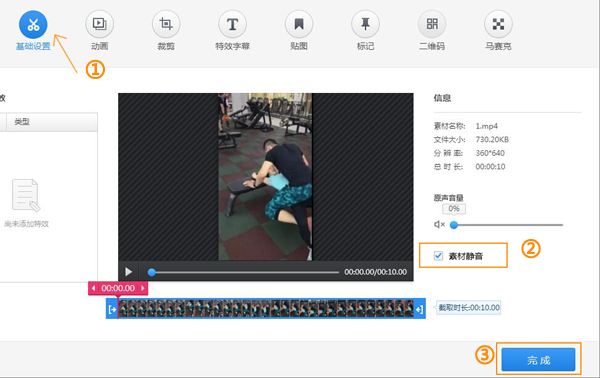Click the file size value 730.20KB
600x378 pixels.
(x=492, y=139)
